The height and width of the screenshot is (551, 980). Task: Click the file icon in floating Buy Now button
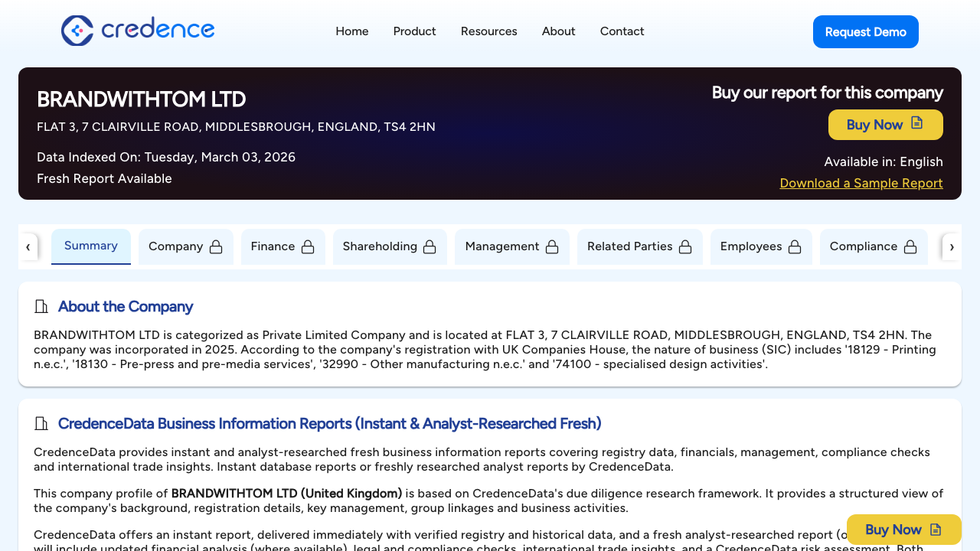coord(936,529)
